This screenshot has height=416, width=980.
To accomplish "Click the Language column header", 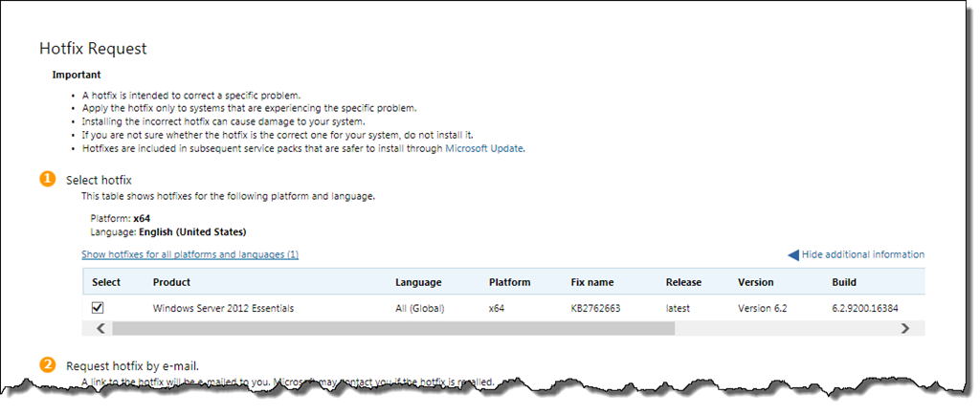I will click(x=418, y=282).
